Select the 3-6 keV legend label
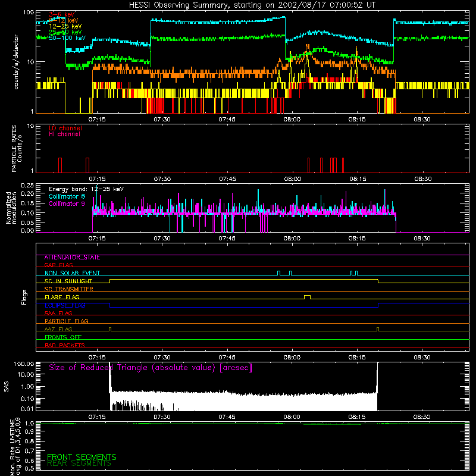Screen dimensions: 476x476 [61, 14]
